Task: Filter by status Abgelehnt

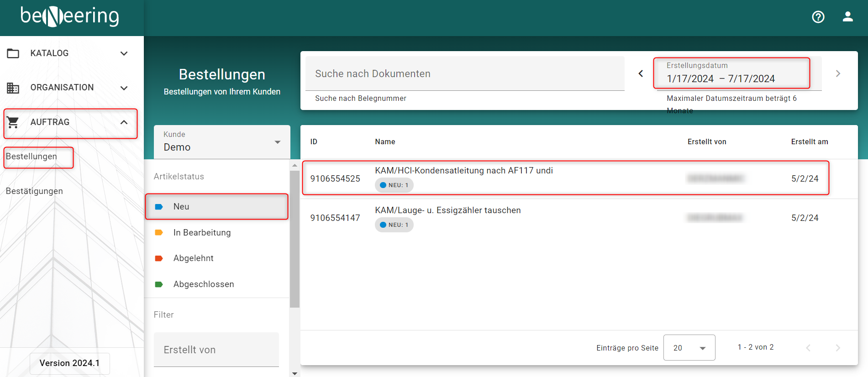Action: [193, 258]
